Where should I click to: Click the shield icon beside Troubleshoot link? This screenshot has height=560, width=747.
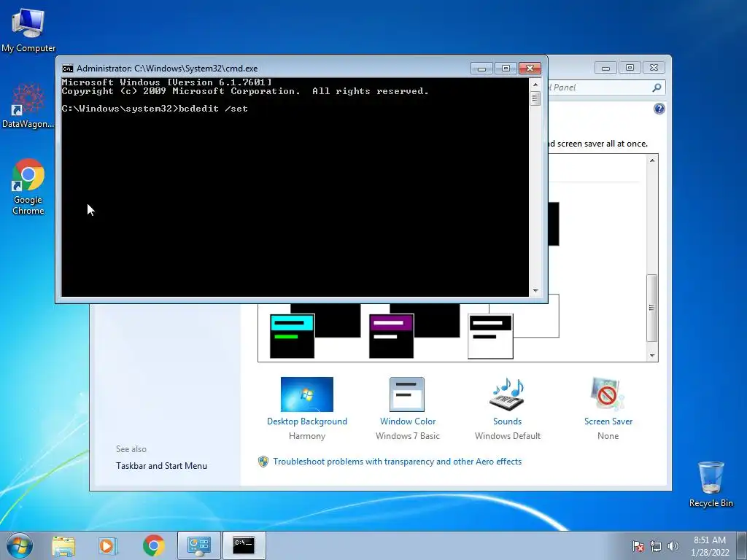263,462
